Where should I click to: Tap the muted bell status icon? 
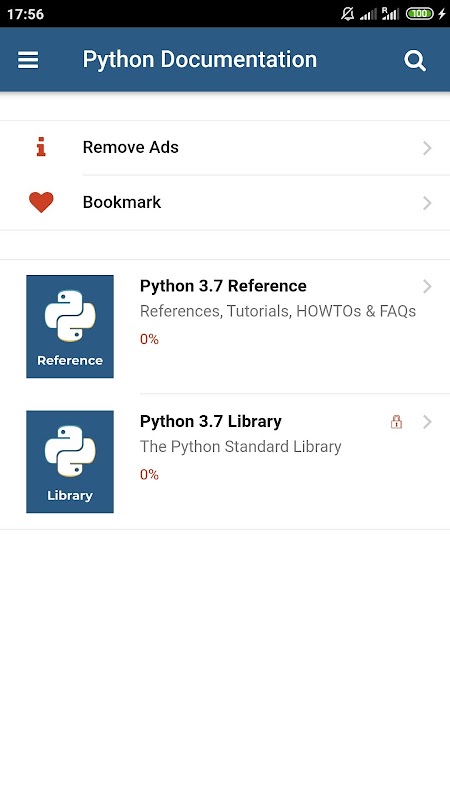pyautogui.click(x=348, y=14)
